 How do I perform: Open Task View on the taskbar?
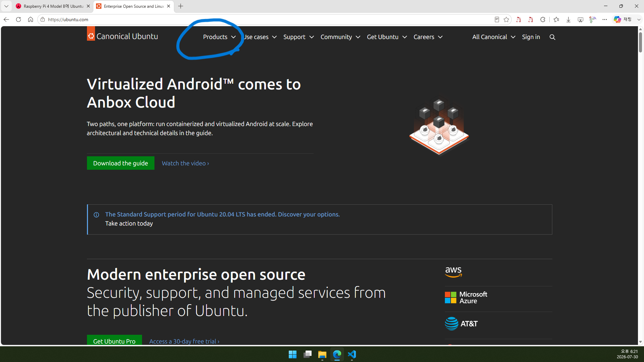pos(308,354)
